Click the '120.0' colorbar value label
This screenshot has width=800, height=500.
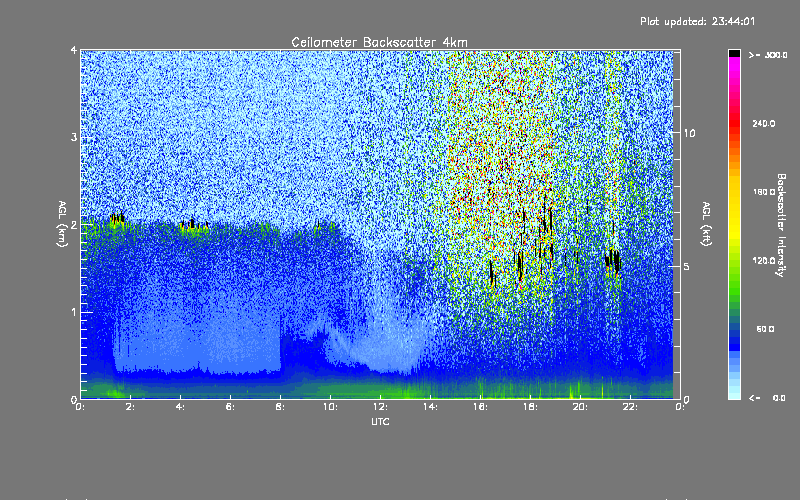click(764, 260)
